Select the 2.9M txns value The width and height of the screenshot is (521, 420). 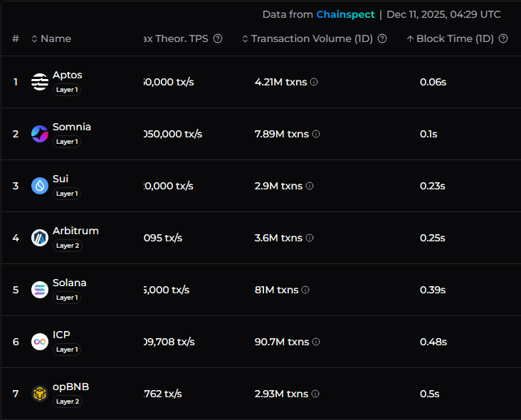tap(278, 186)
